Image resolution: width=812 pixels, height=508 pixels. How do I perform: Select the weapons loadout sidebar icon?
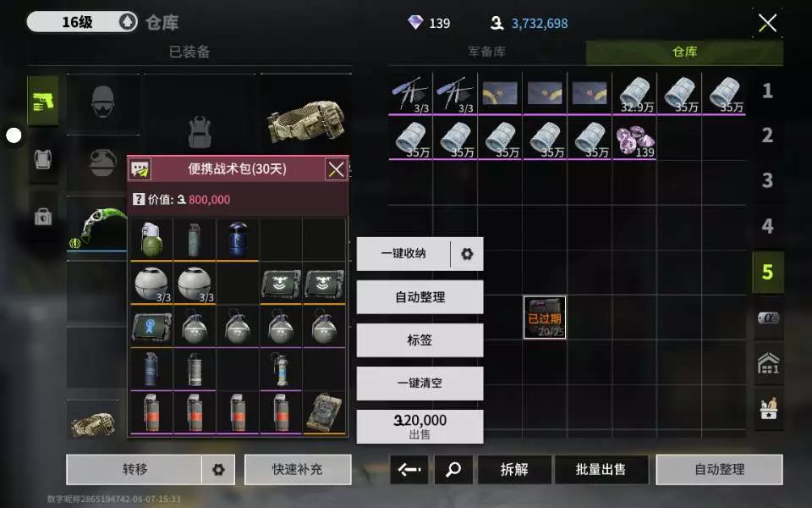43,101
